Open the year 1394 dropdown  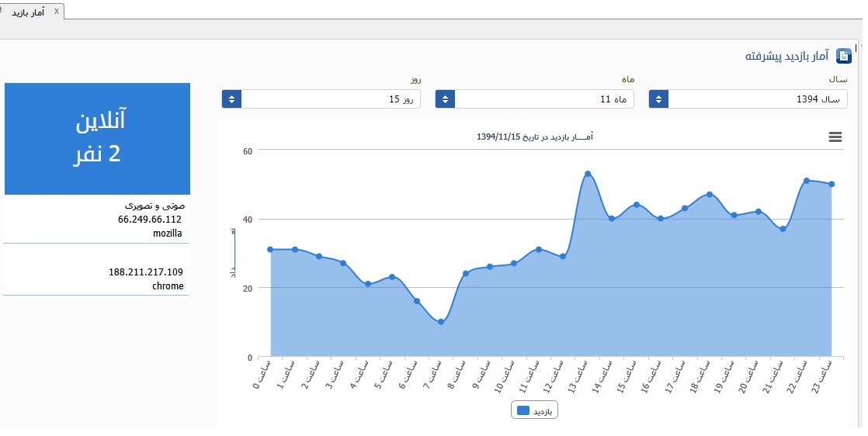pyautogui.click(x=757, y=99)
